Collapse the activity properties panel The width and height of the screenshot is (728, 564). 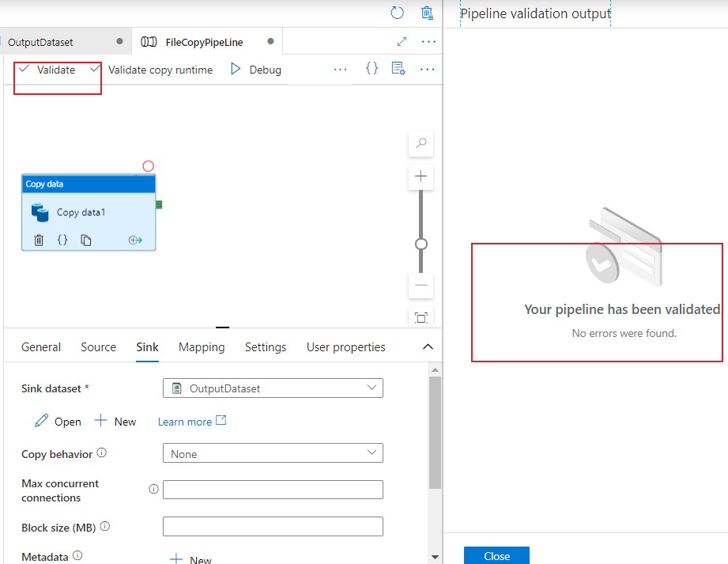[x=428, y=346]
